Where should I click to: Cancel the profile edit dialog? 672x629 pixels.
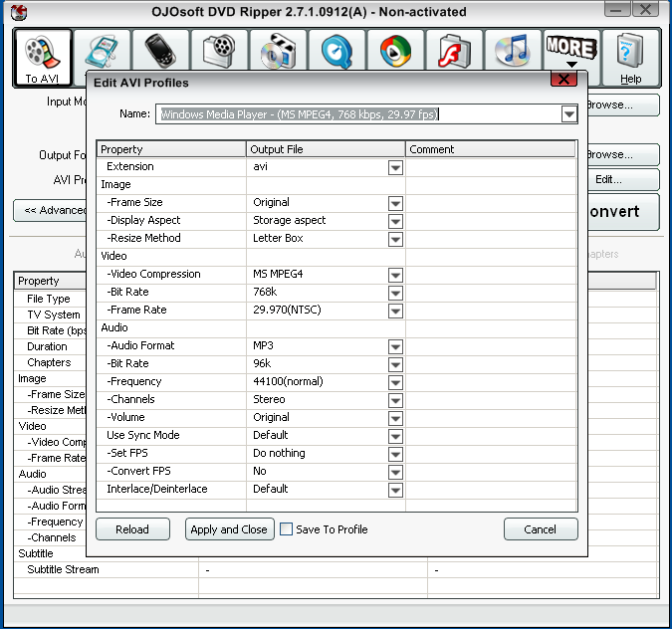(x=541, y=529)
